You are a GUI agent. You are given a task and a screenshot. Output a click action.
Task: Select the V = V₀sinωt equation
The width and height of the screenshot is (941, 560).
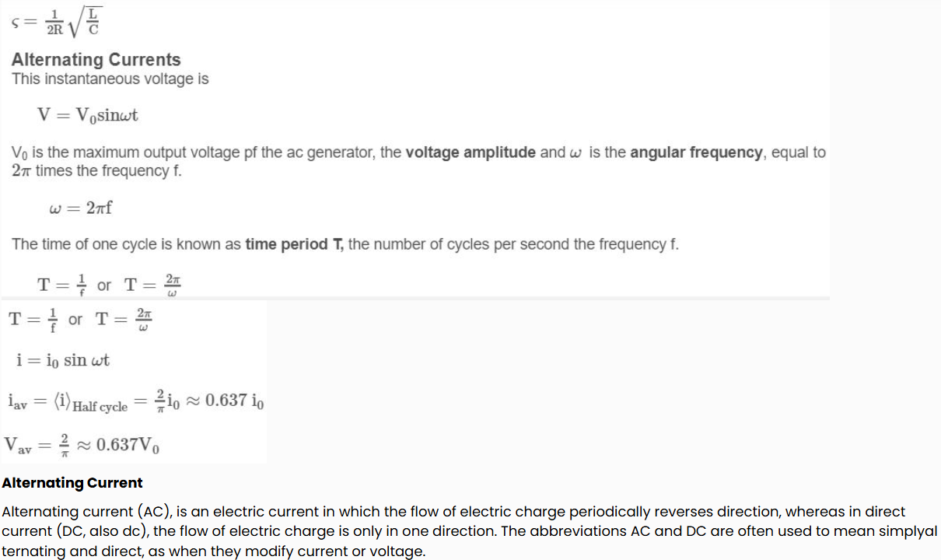[88, 115]
